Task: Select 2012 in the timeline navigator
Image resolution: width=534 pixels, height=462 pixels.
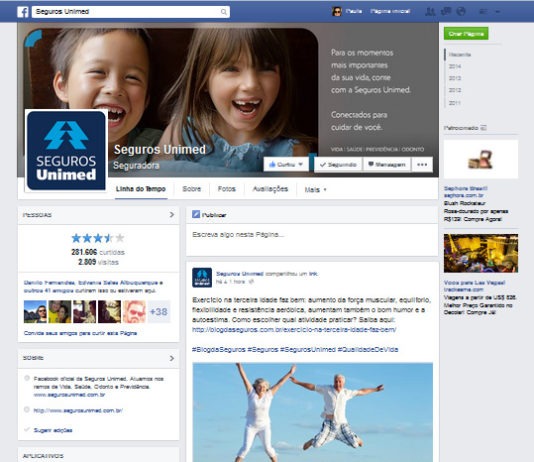Action: point(455,90)
